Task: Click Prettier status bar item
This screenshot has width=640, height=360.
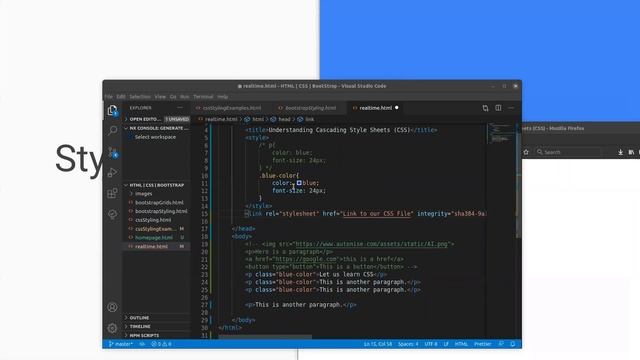Action: point(482,344)
